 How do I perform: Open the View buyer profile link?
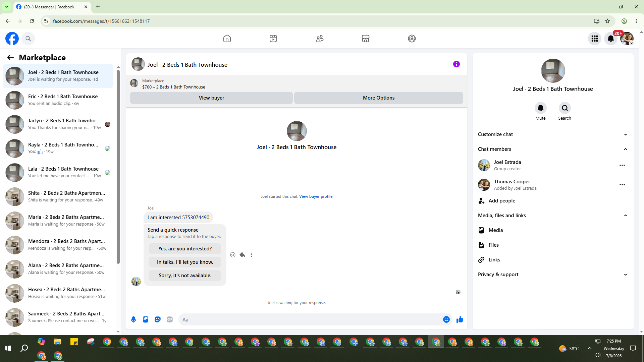(x=316, y=196)
